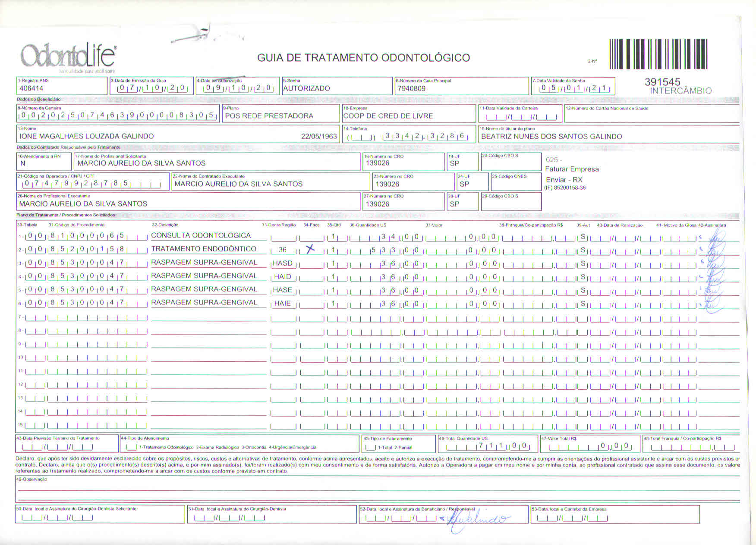Select the note Faturar Empresa
The width and height of the screenshot is (756, 545).
tap(572, 169)
